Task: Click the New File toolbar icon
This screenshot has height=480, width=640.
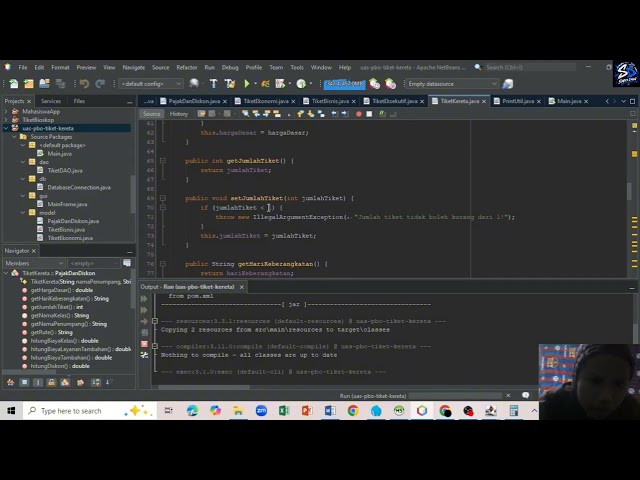Action: (13, 84)
